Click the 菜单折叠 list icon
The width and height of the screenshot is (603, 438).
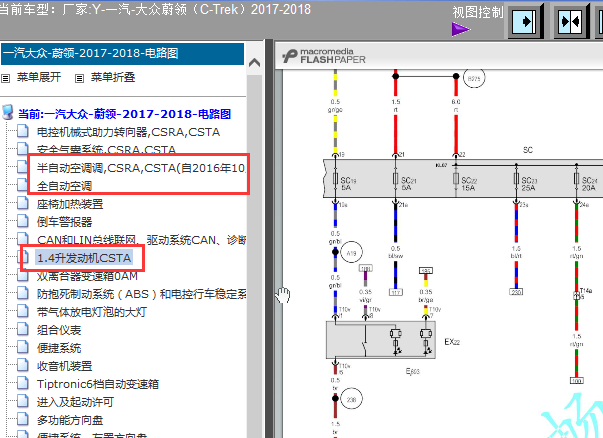(x=79, y=78)
